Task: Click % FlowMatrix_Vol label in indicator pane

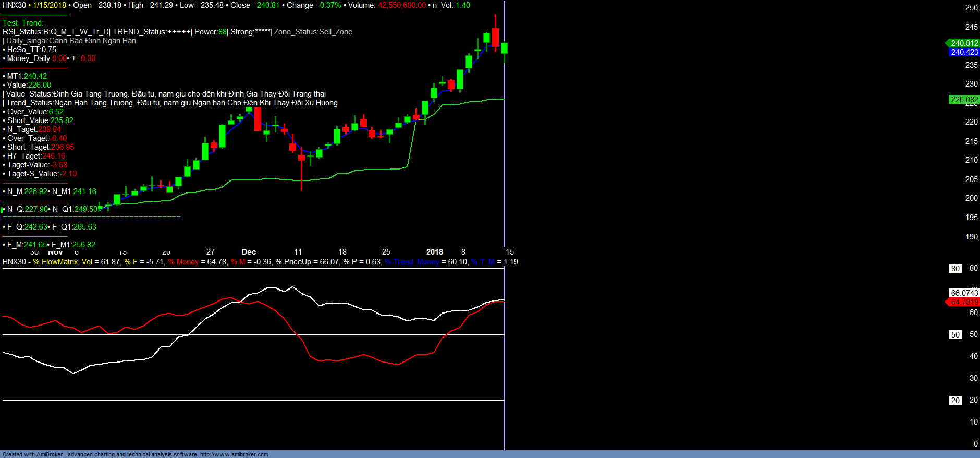Action: click(x=63, y=262)
